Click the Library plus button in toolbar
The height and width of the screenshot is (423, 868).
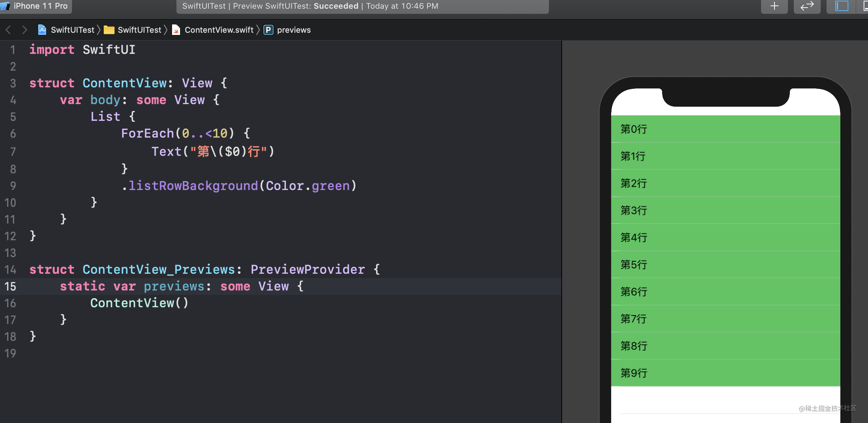[774, 6]
